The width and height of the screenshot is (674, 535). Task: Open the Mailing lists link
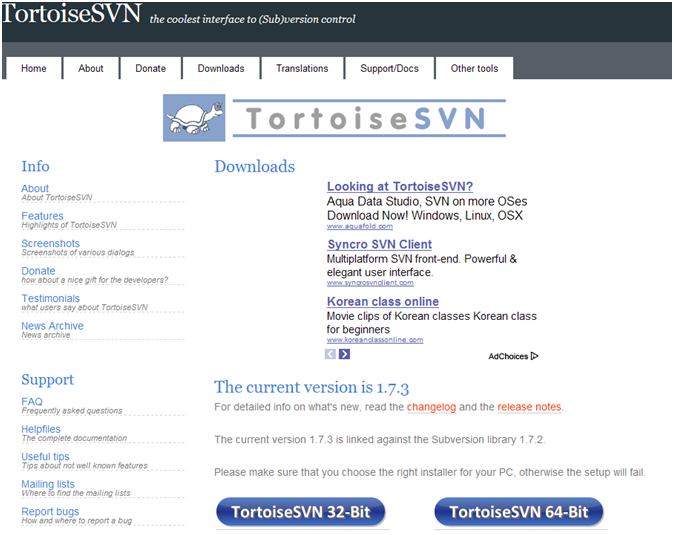pyautogui.click(x=48, y=484)
